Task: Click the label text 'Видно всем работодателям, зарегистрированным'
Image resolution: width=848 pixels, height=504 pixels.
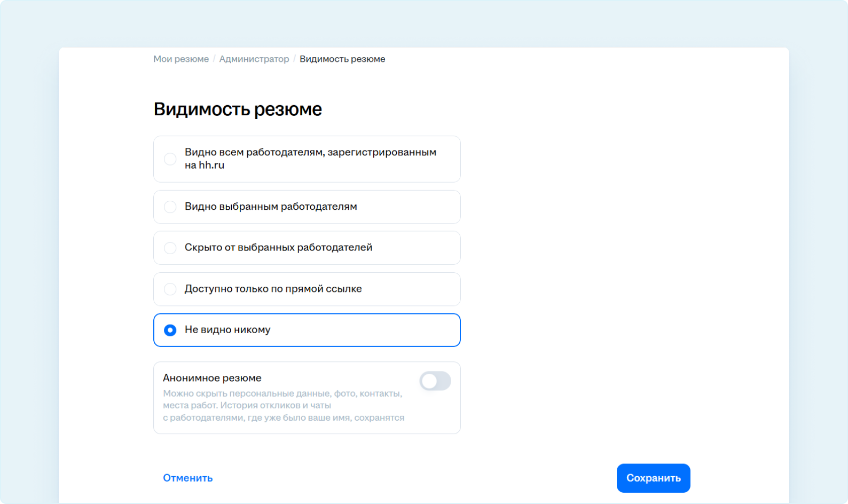Action: (x=310, y=153)
